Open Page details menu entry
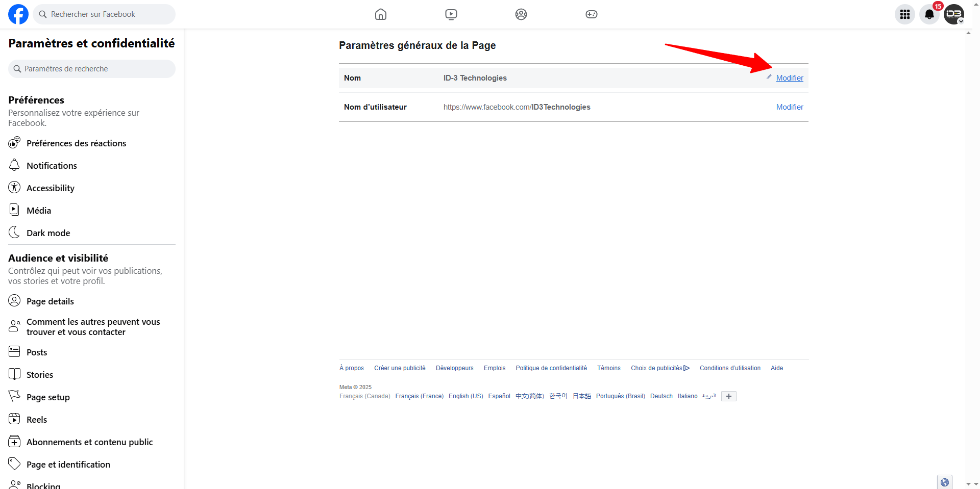 92,301
